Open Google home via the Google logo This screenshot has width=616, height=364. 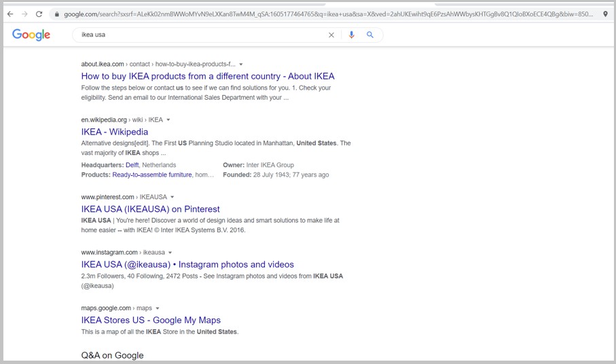pos(31,35)
